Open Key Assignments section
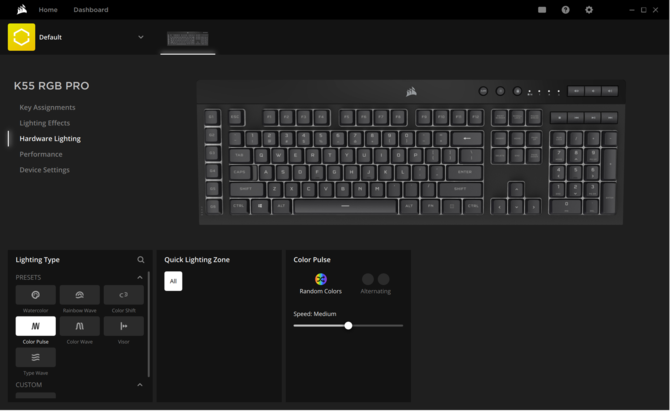 [x=47, y=107]
